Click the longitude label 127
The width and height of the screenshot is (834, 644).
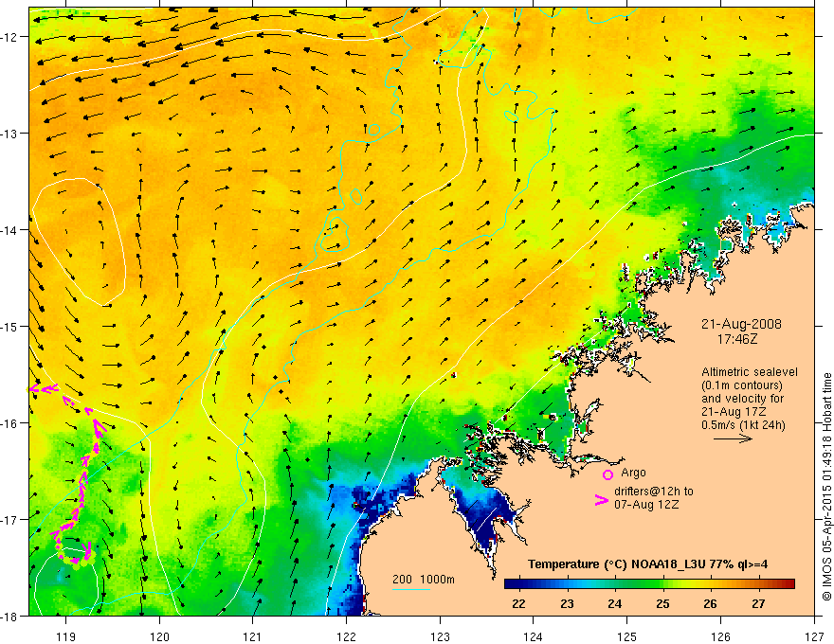click(x=814, y=636)
